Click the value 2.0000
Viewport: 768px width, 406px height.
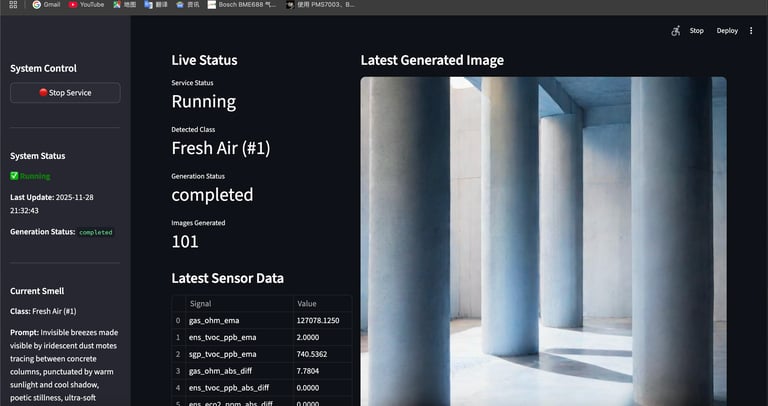pos(308,337)
